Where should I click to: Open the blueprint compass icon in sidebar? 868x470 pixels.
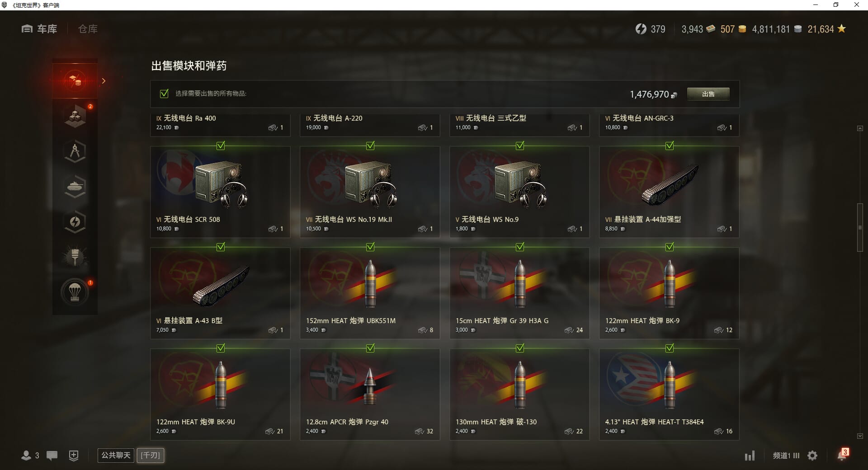click(75, 151)
